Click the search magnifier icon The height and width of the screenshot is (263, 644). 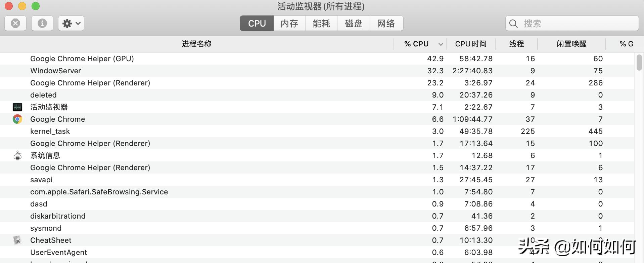coord(513,24)
